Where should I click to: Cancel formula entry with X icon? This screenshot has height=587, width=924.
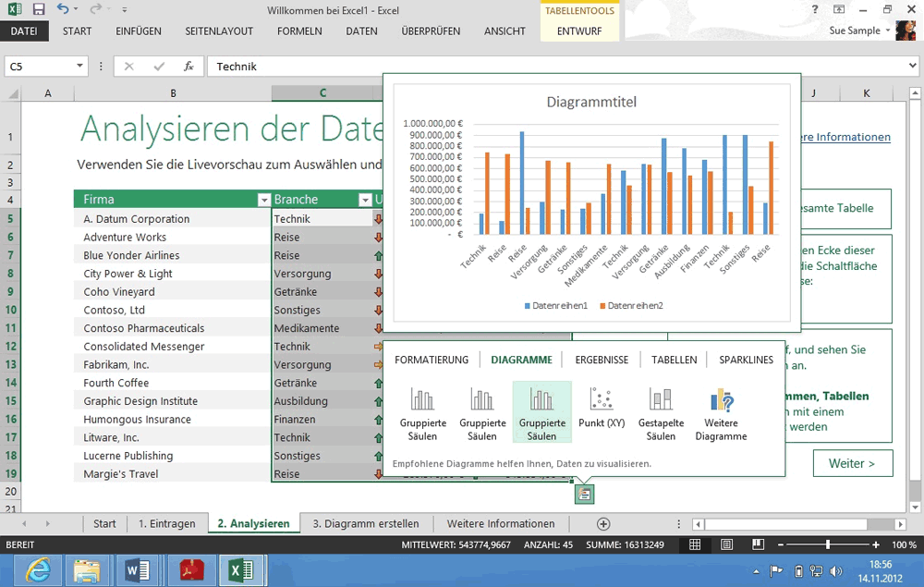click(x=129, y=67)
